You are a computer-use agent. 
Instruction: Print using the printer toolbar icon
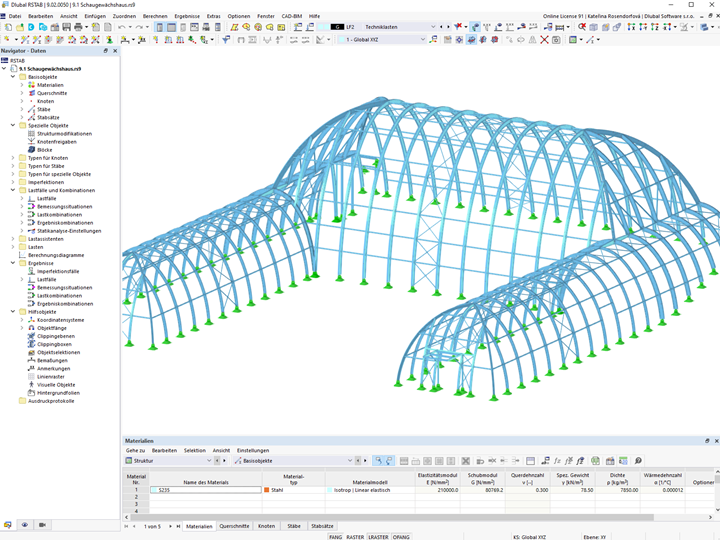[x=78, y=28]
